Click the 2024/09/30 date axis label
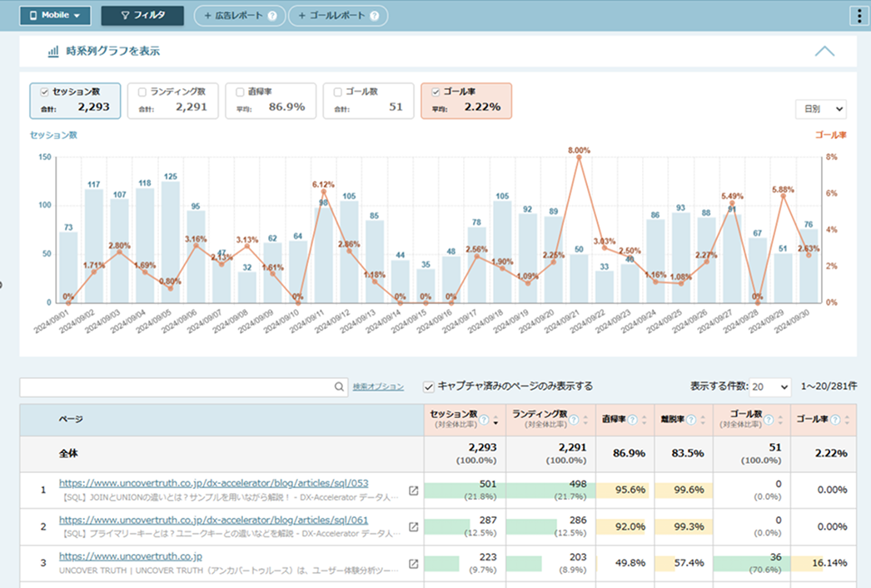Screen dimensions: 871x588 pos(791,321)
